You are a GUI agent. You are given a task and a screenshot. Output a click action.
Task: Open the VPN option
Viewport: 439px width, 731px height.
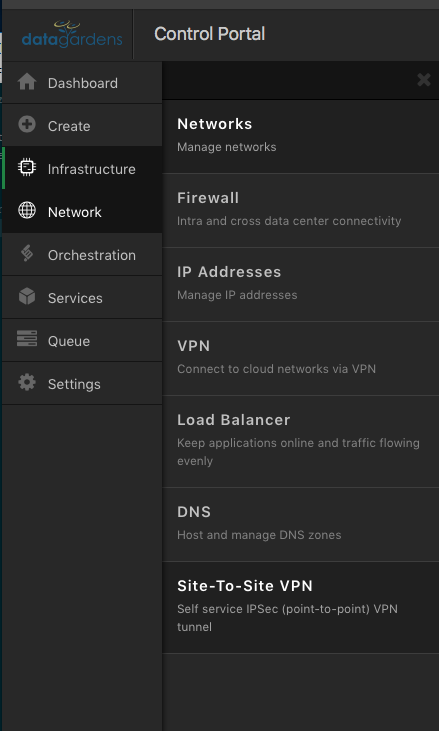(x=301, y=359)
